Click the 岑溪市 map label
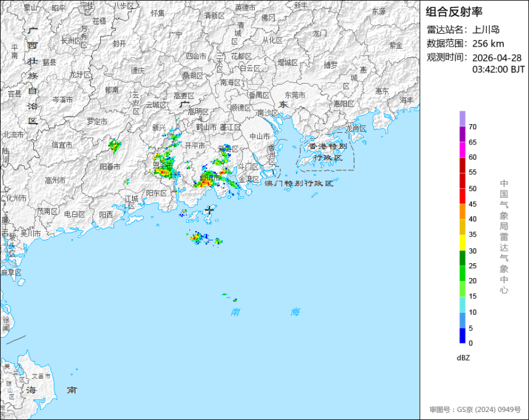This screenshot has width=529, height=420. pyautogui.click(x=62, y=100)
